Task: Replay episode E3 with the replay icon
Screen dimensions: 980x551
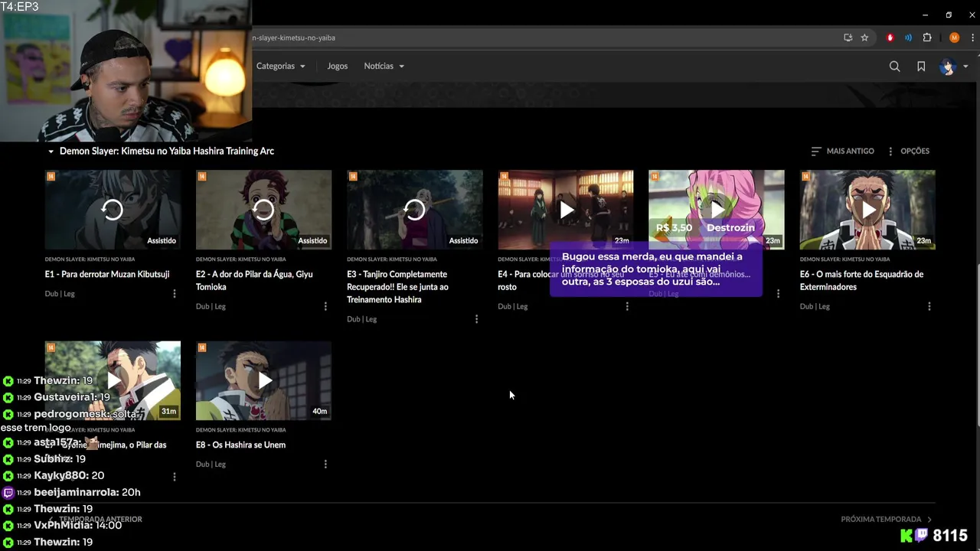Action: (414, 210)
